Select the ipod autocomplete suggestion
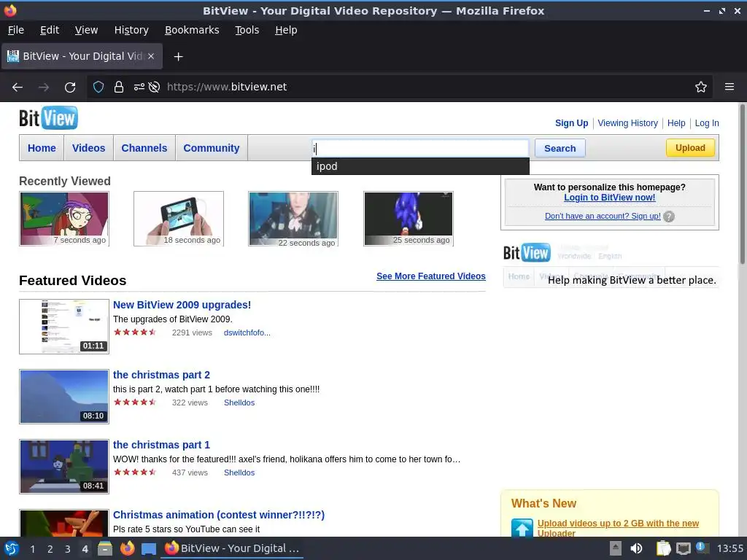The width and height of the screenshot is (747, 560). pos(420,166)
